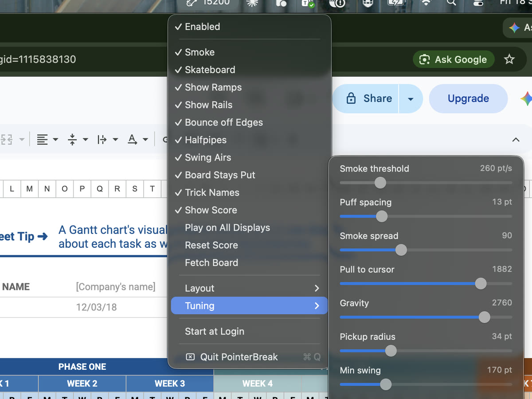This screenshot has width=532, height=399.
Task: Select Start at Login
Action: pos(249,331)
